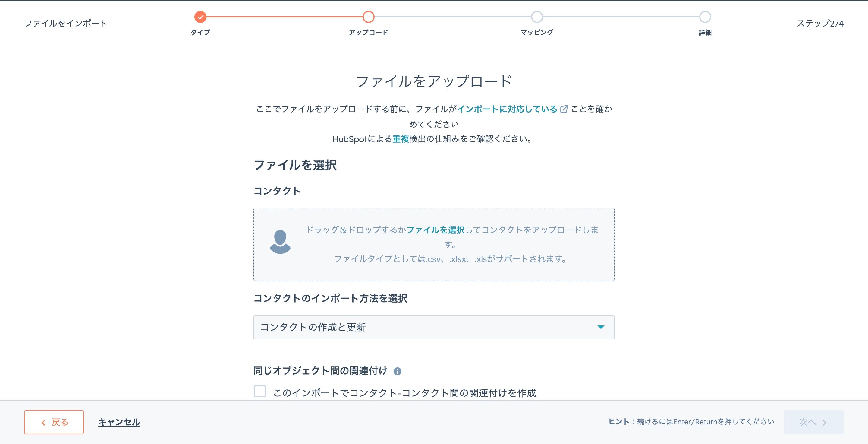Click the キャンセル link
The height and width of the screenshot is (444, 868).
[x=119, y=422]
